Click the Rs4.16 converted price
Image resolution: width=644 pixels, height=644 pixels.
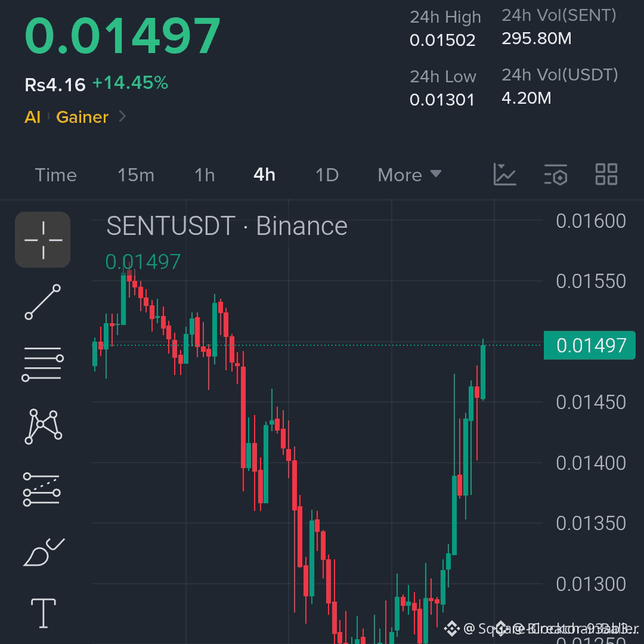point(55,85)
